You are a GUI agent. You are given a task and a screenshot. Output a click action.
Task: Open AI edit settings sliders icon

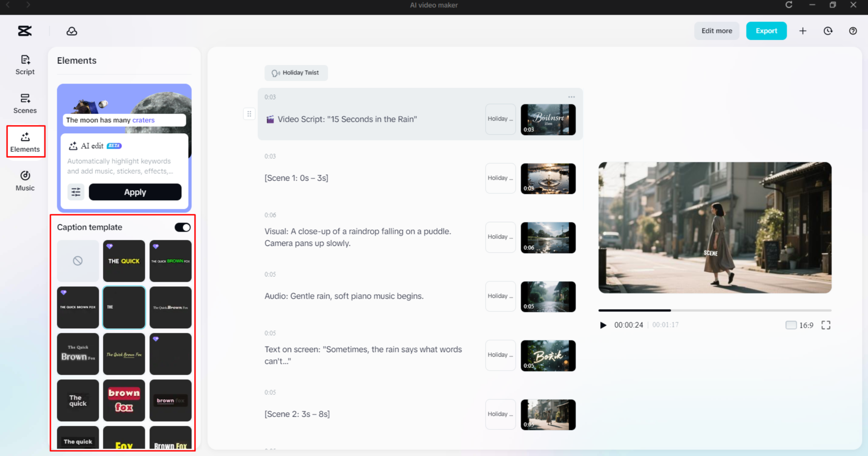point(76,192)
